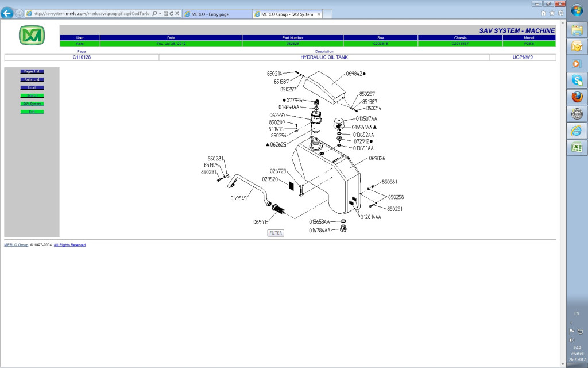
Task: Click part number 850258 label
Action: coord(396,197)
